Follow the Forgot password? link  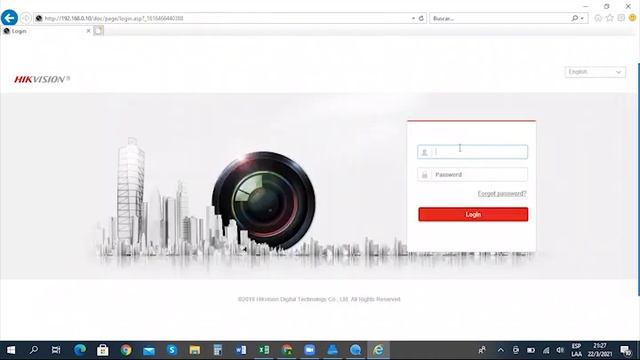[502, 193]
